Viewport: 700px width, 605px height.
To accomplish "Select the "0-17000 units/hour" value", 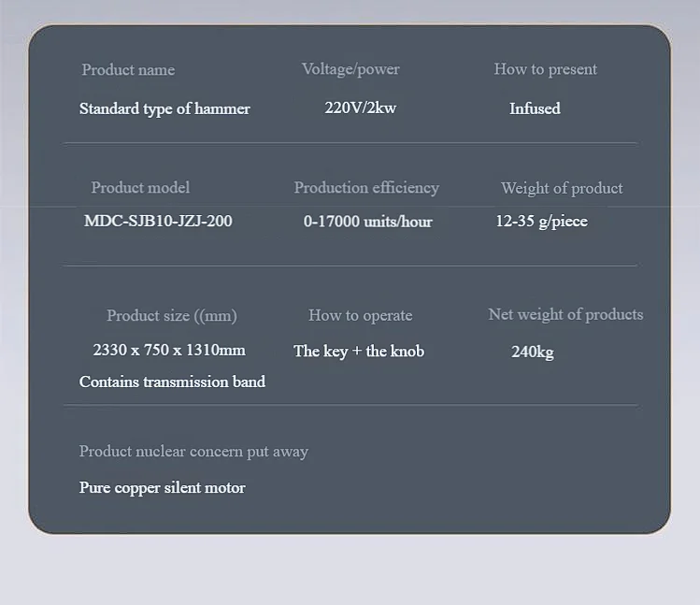I will (367, 222).
